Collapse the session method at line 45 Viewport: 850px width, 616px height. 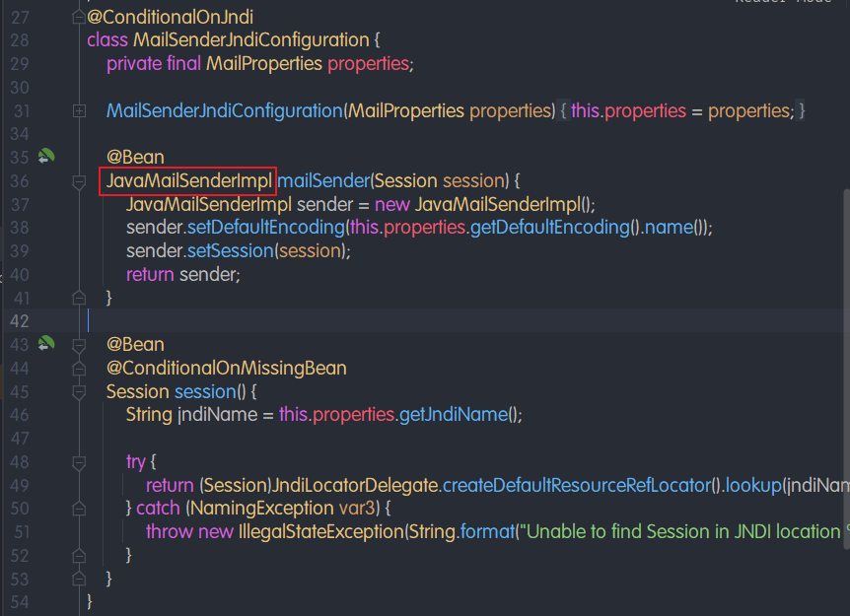(79, 391)
